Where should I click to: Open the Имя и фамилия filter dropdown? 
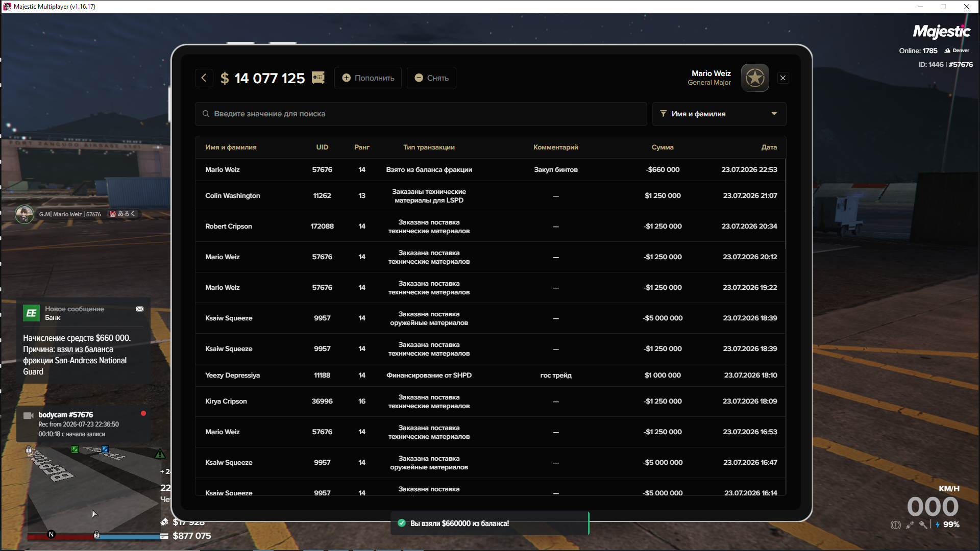(719, 114)
